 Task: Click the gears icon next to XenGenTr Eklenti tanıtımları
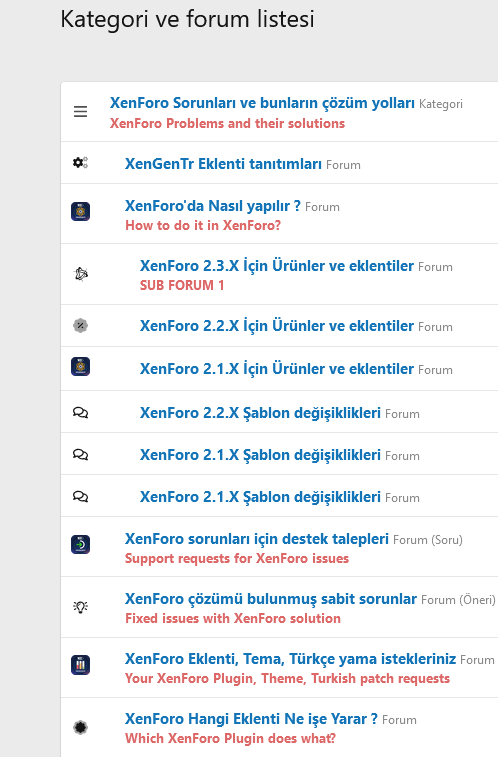point(81,163)
